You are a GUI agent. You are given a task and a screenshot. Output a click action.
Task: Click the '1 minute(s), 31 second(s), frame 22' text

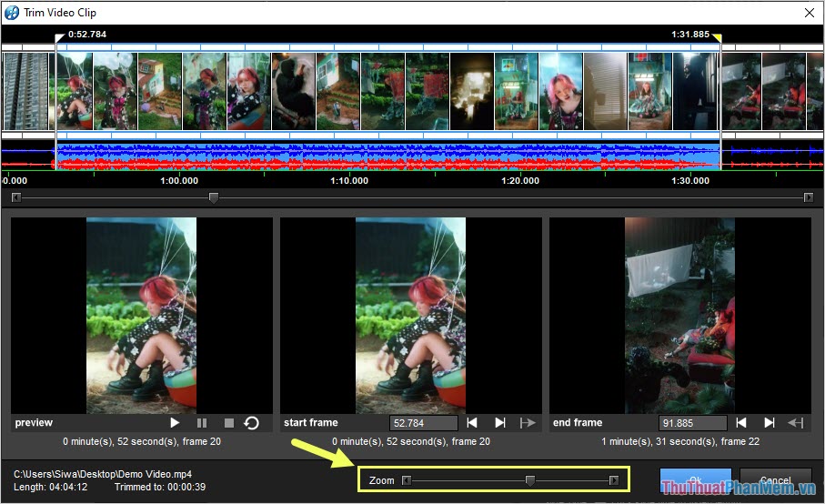pos(680,441)
